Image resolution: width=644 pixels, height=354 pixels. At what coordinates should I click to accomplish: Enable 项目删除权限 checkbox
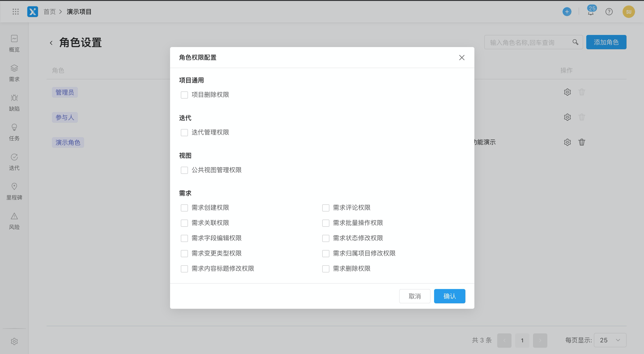pyautogui.click(x=184, y=95)
